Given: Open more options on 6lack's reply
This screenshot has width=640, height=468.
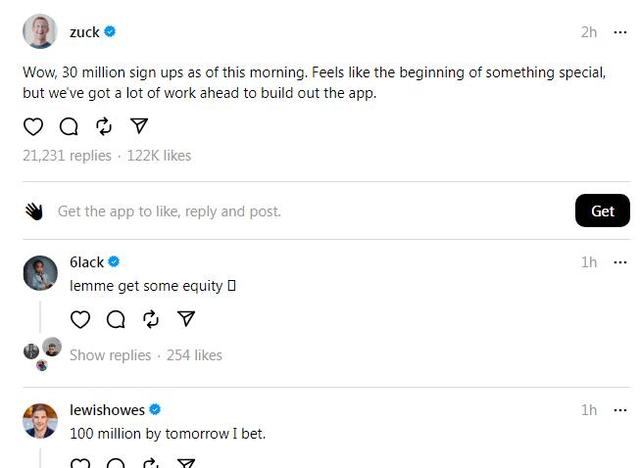Looking at the screenshot, I should point(621,262).
